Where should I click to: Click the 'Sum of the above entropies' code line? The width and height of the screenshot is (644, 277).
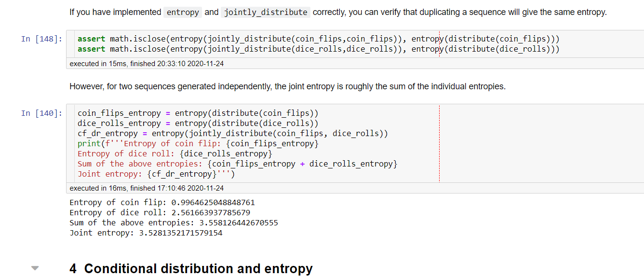coord(238,164)
